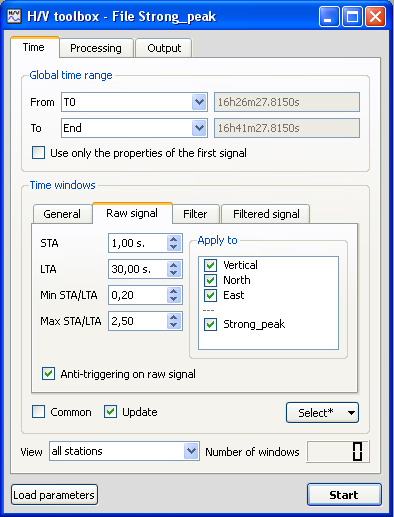Expand the From time reference dropdown
The width and height of the screenshot is (394, 517).
tap(199, 102)
